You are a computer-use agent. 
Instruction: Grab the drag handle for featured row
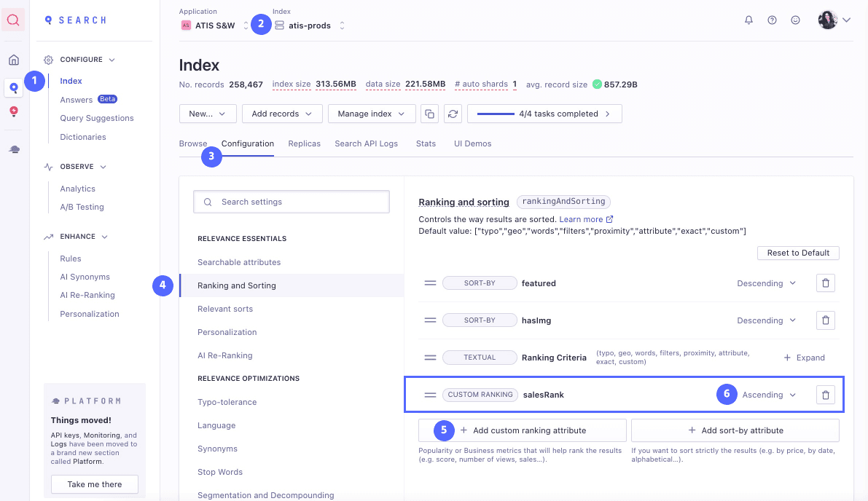430,283
